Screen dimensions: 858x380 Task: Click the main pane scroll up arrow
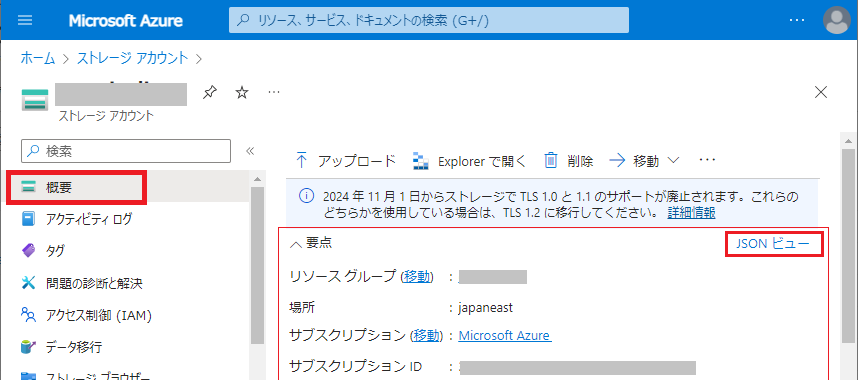click(x=849, y=141)
